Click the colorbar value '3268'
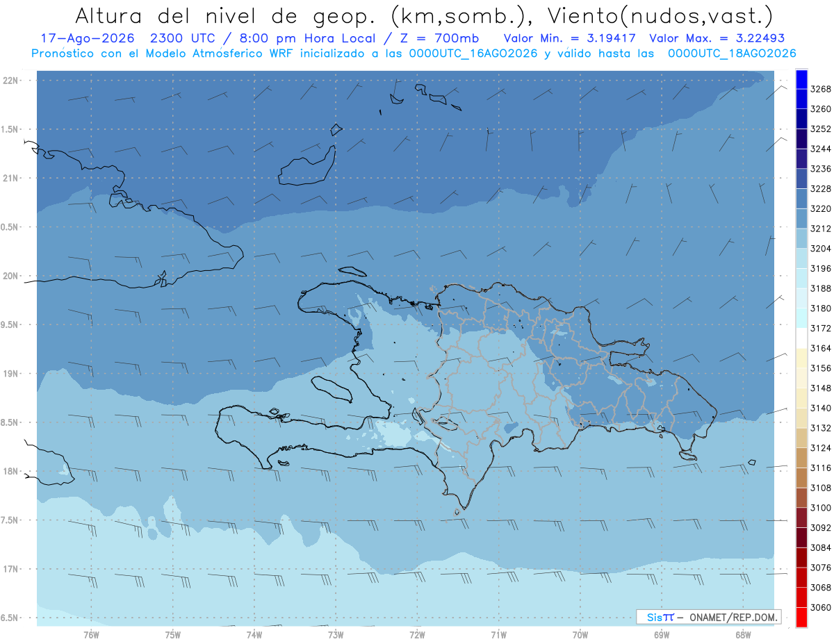The image size is (834, 644). tap(821, 89)
